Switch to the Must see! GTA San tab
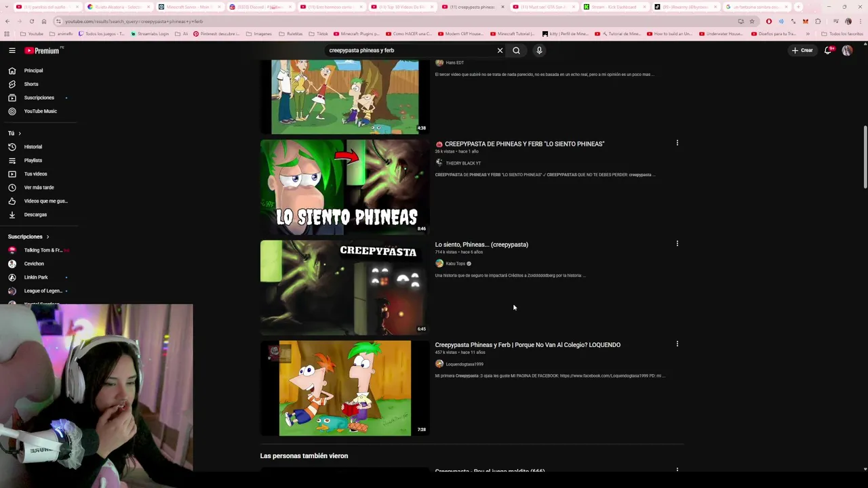Screen dimensions: 868x488 click(x=545, y=7)
